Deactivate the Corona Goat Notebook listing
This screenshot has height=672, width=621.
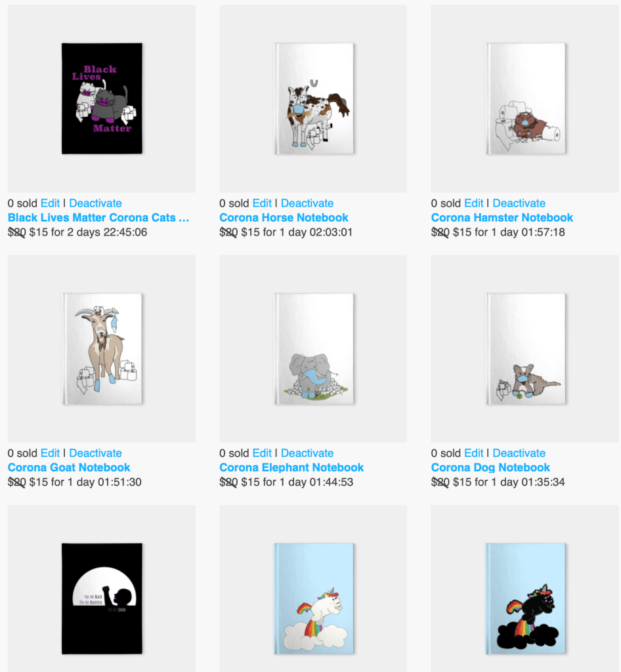(x=96, y=453)
